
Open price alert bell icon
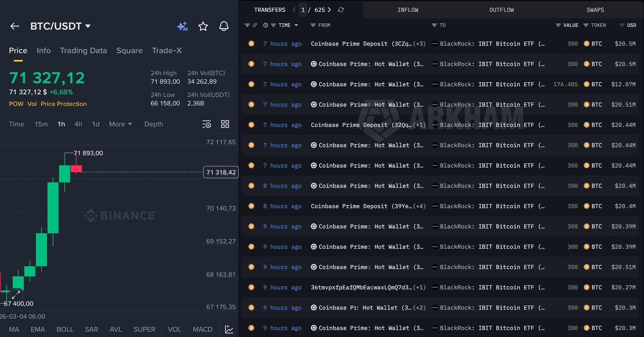tap(224, 26)
